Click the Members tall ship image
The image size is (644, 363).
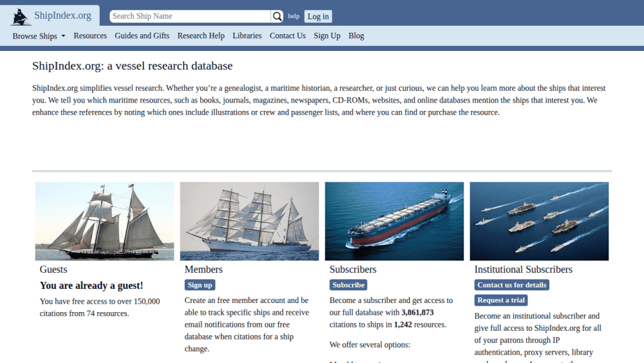tap(249, 221)
